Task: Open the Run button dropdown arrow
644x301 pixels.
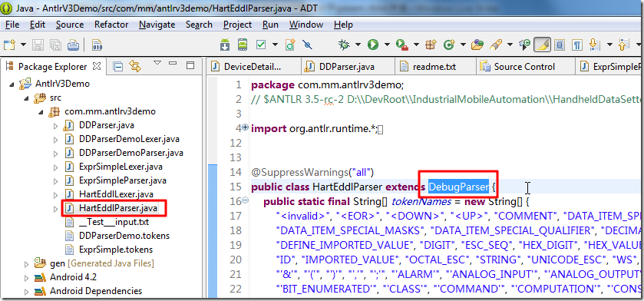Action: pyautogui.click(x=387, y=45)
